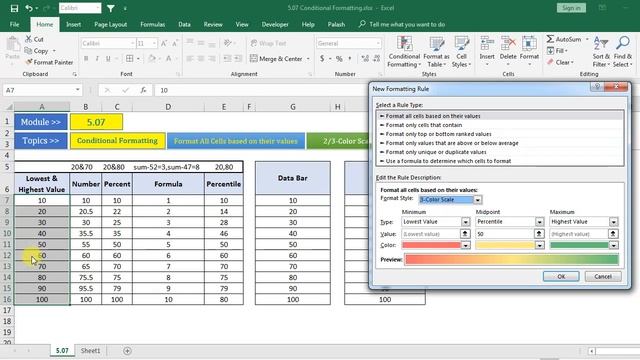
Task: Click the Sign in button
Action: click(x=571, y=8)
